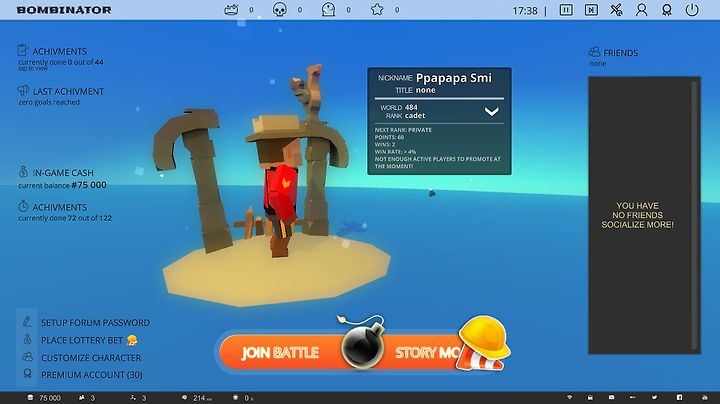Click the 214 ms ping value in bottom bar

tap(202, 398)
